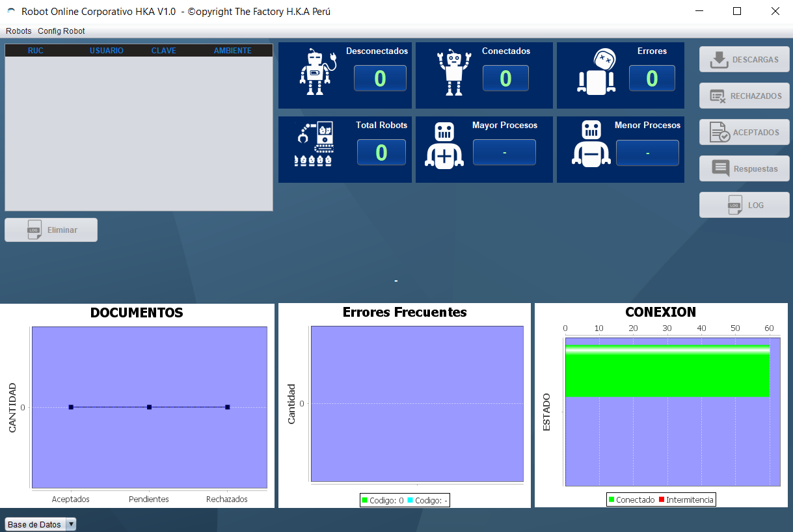Click the Total Robots assembly line icon
Viewport: 793px width, 532px height.
click(314, 144)
